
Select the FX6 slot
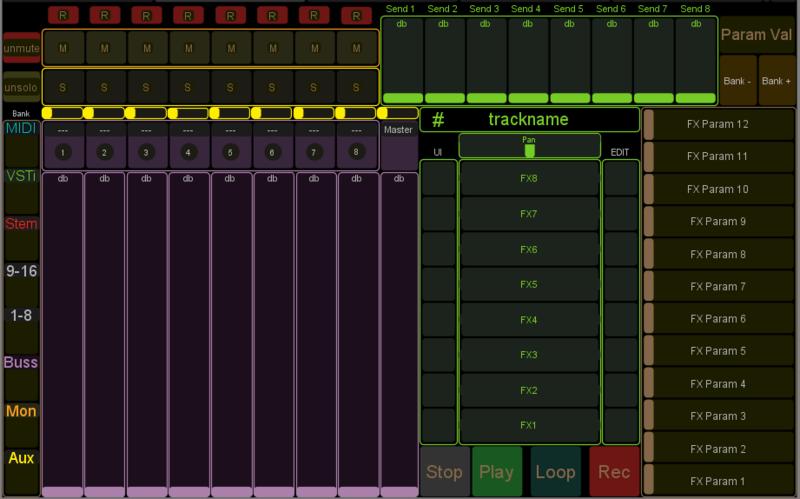point(529,250)
